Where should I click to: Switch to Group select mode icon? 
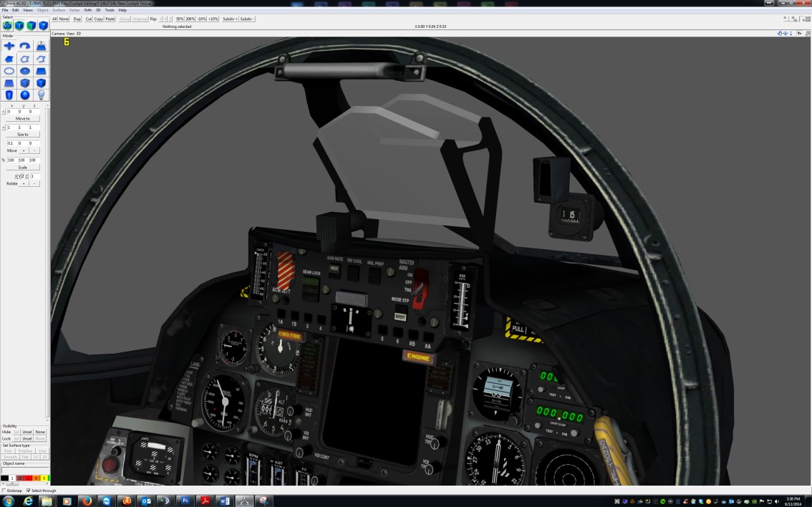[8, 26]
